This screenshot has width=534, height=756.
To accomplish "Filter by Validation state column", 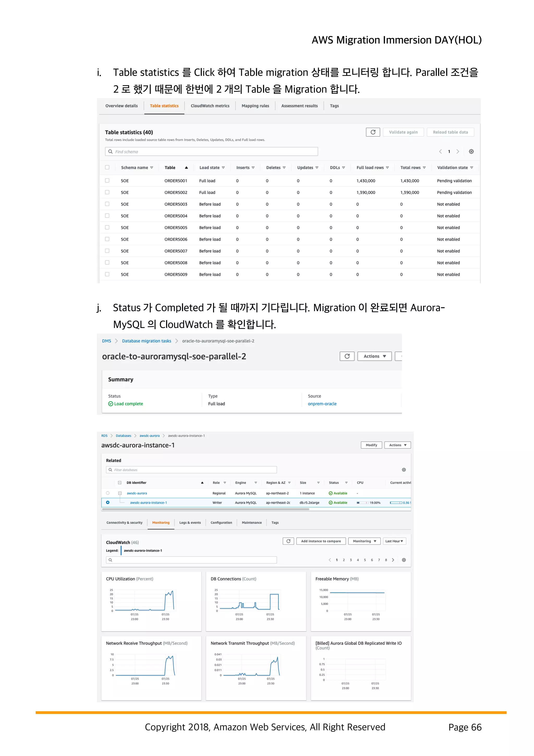I will tap(471, 167).
